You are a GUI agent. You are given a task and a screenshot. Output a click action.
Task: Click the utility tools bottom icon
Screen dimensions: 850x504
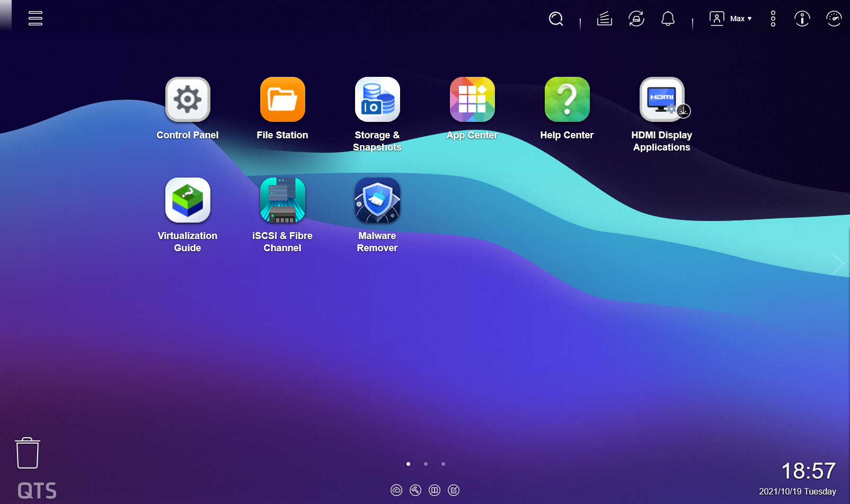[415, 490]
